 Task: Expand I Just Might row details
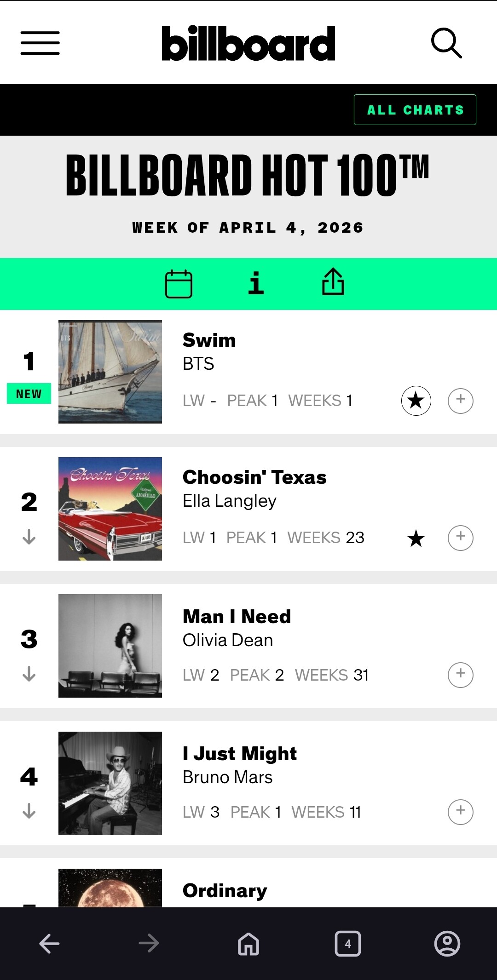pyautogui.click(x=461, y=812)
